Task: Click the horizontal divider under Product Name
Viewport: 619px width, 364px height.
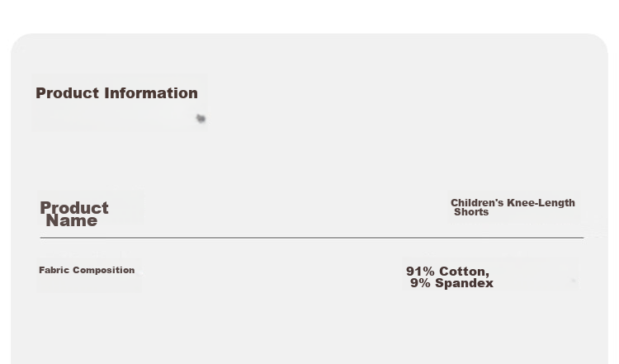Action: tap(312, 238)
